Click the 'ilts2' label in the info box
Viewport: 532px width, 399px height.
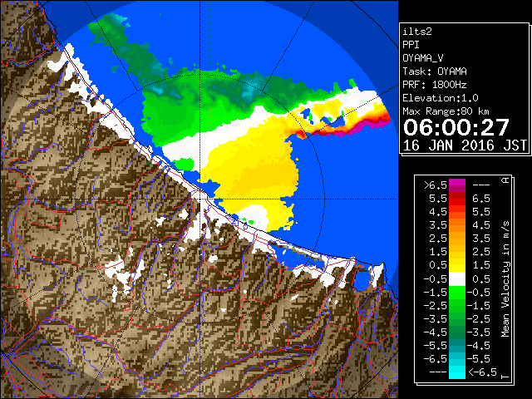417,32
